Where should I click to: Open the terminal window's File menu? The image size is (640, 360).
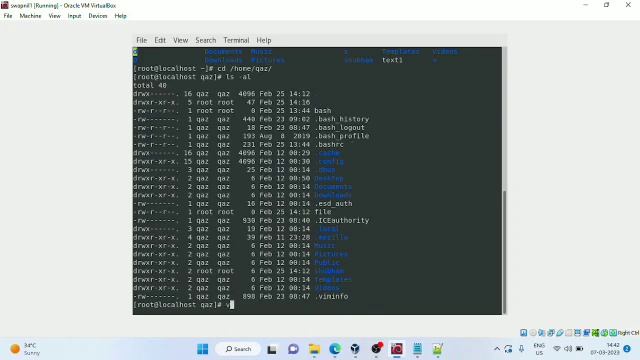coord(142,40)
